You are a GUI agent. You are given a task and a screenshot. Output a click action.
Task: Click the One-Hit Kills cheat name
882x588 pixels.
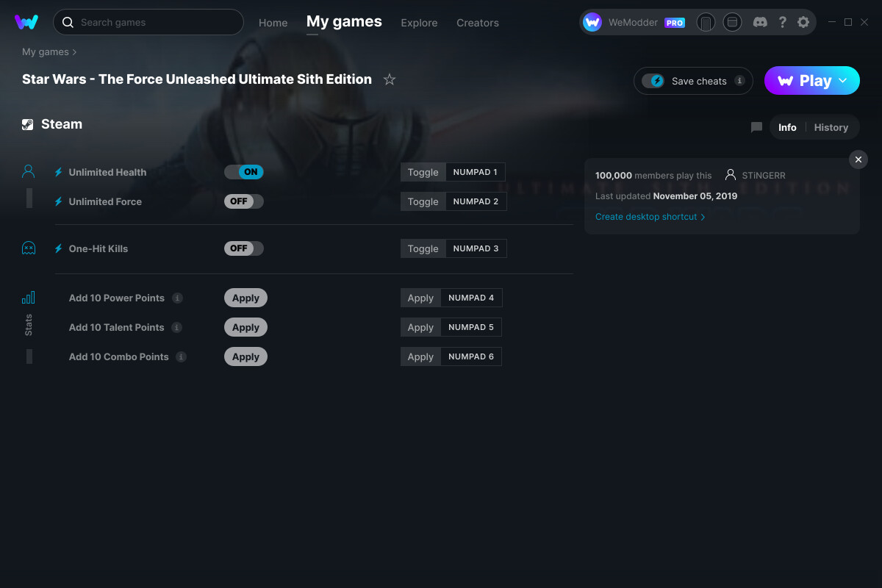point(98,248)
